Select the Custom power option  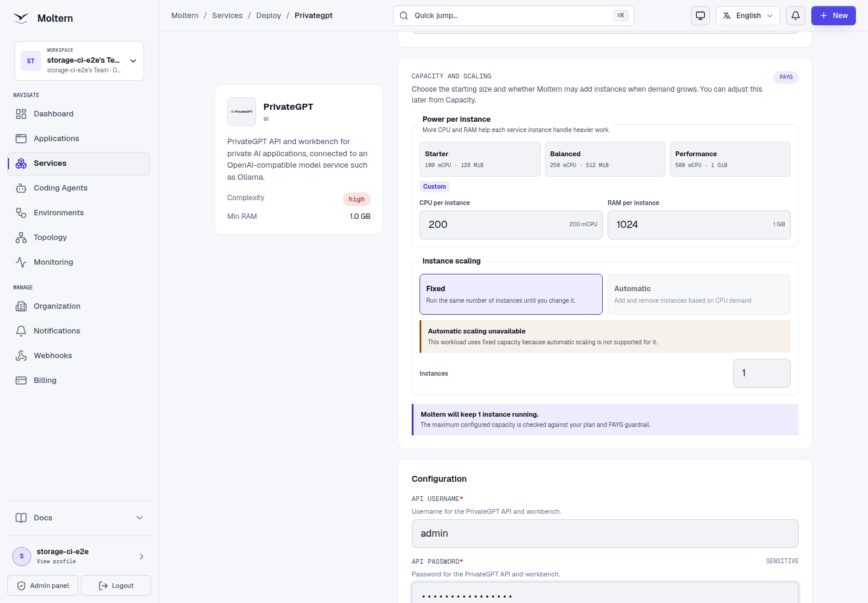click(x=435, y=187)
